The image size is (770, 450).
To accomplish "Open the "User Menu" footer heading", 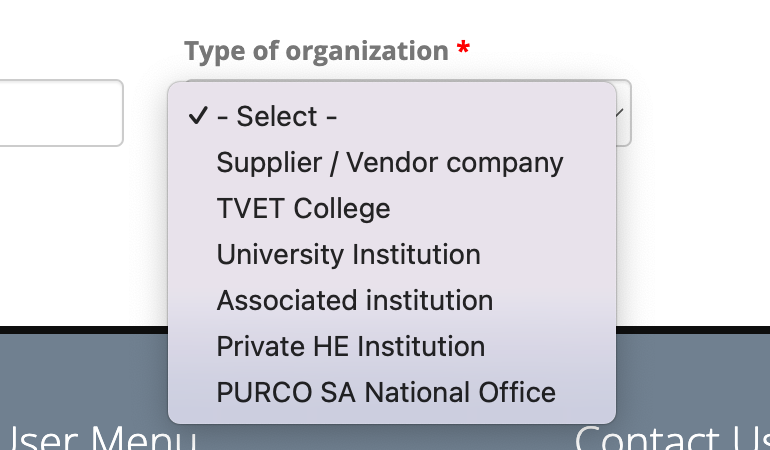I will click(98, 438).
